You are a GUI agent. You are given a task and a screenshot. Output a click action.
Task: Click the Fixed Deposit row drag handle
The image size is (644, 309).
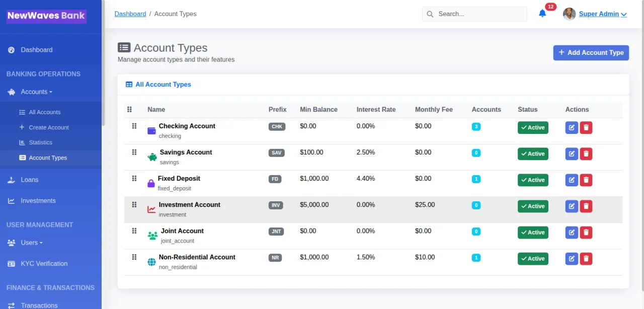coord(134,178)
